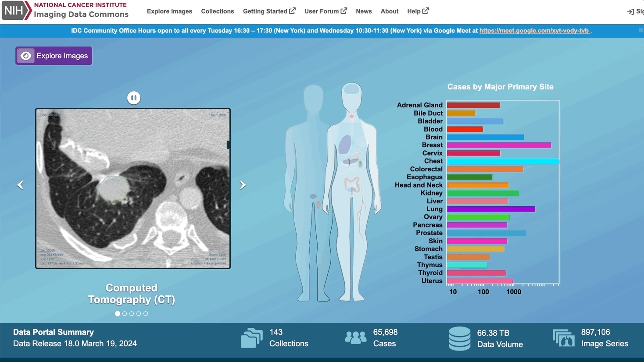644x362 pixels.
Task: Click the magenta Breast bar in chart
Action: click(x=499, y=145)
